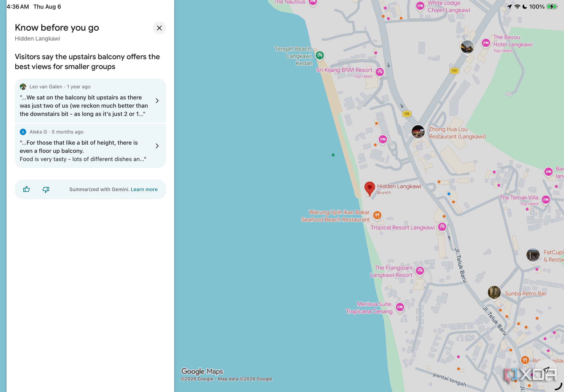Open Aleks G's profile avatar
Viewport: 564px width, 392px height.
[x=23, y=132]
